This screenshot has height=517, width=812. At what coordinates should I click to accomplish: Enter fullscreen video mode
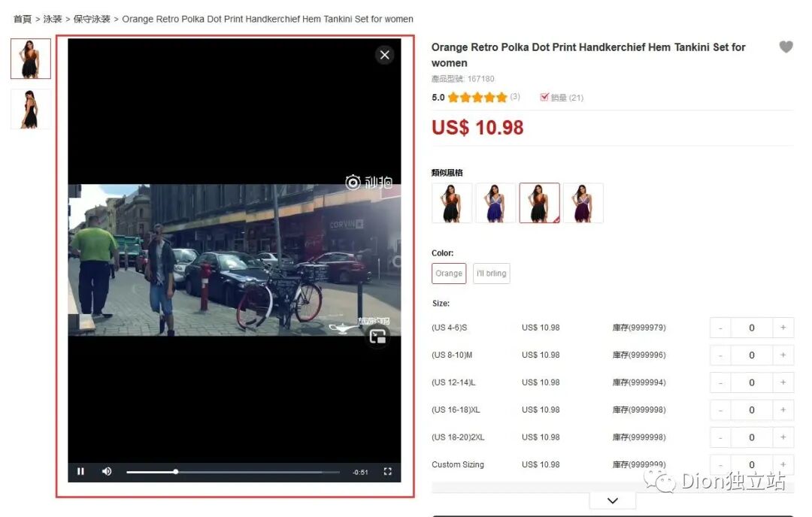(x=387, y=471)
